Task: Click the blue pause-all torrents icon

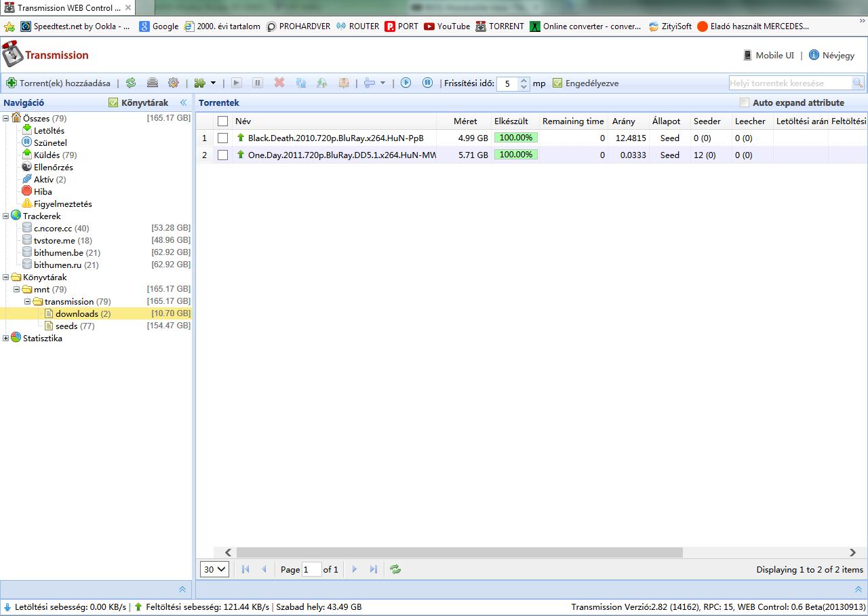Action: [428, 83]
